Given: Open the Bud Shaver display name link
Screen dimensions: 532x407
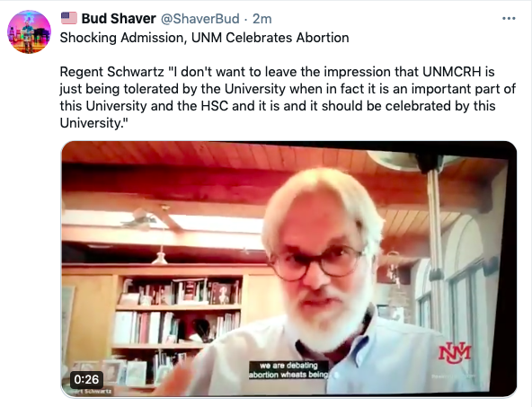Looking at the screenshot, I should pos(119,19).
